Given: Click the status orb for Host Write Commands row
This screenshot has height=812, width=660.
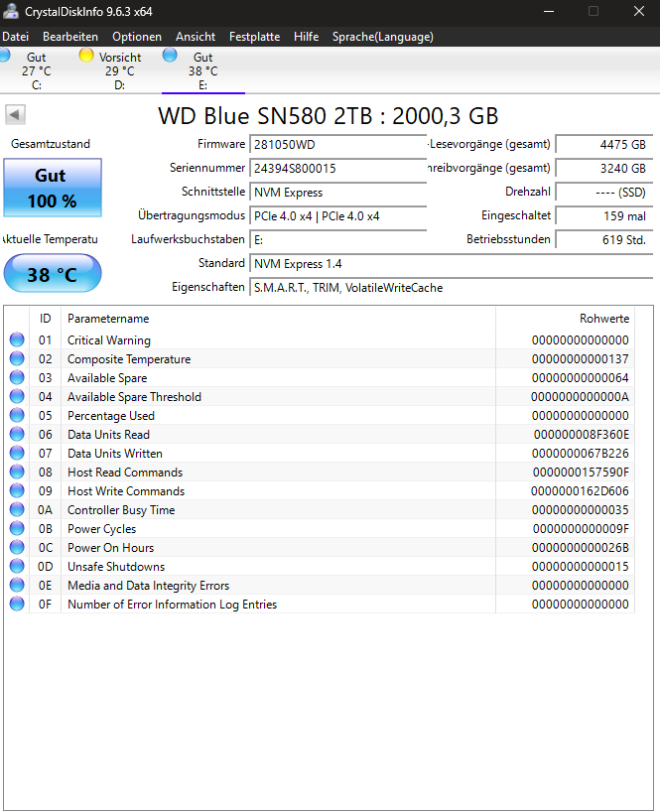Looking at the screenshot, I should pos(17,490).
